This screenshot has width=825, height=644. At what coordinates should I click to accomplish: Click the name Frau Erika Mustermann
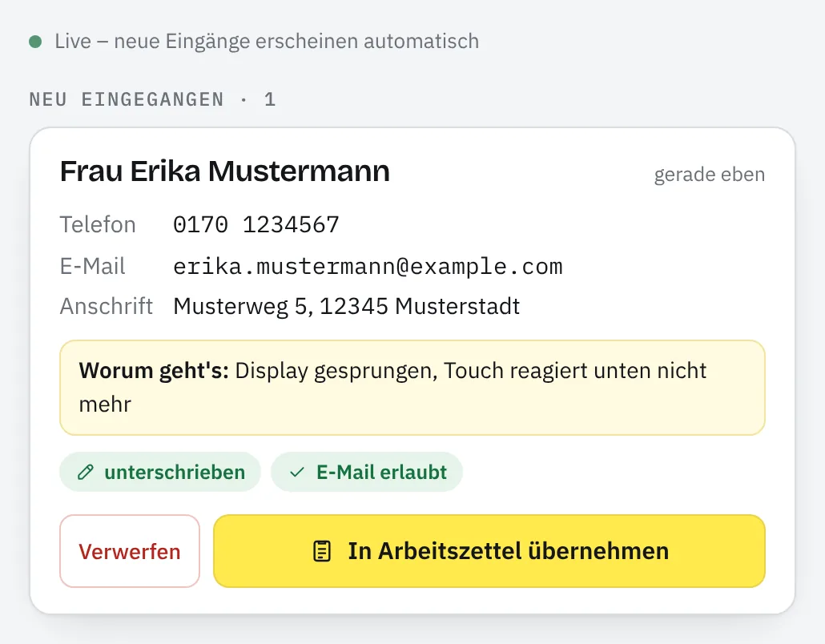coord(224,171)
